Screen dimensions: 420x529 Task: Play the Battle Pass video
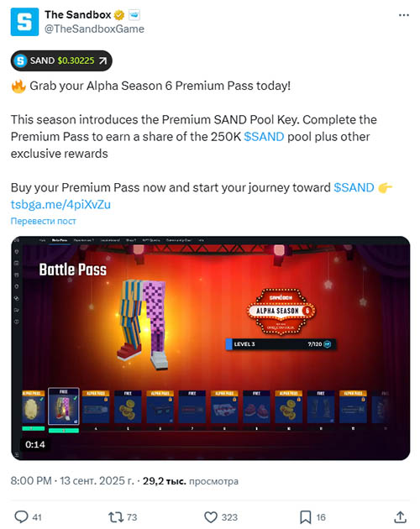pos(210,348)
